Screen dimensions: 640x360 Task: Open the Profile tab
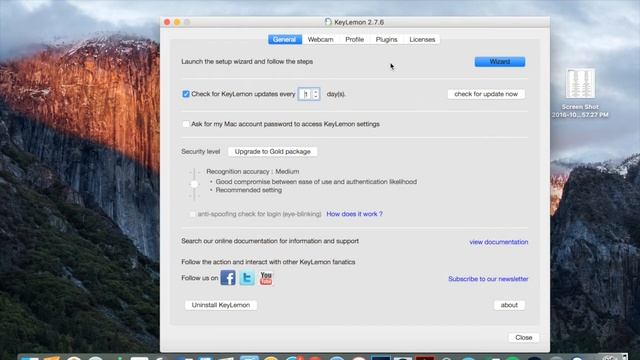pyautogui.click(x=354, y=40)
